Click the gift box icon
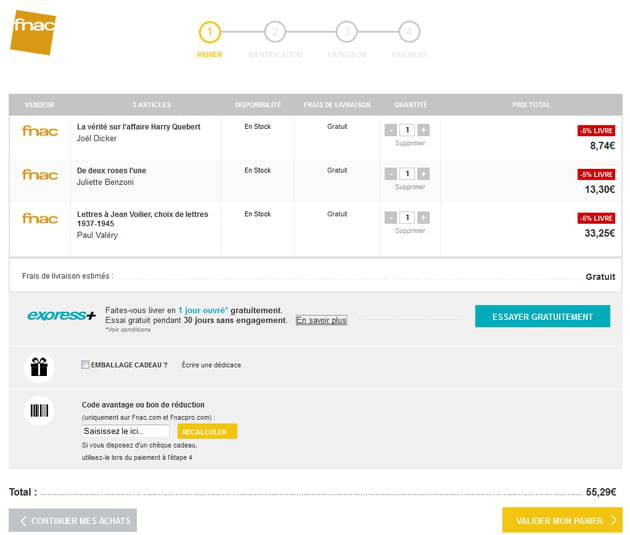This screenshot has height=535, width=630. point(39,367)
